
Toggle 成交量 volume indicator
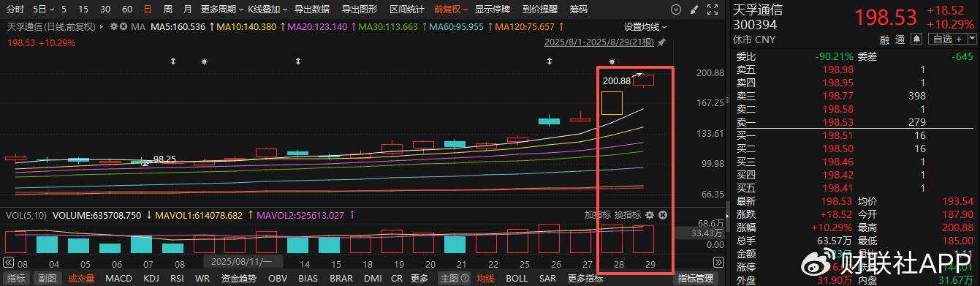(x=81, y=279)
